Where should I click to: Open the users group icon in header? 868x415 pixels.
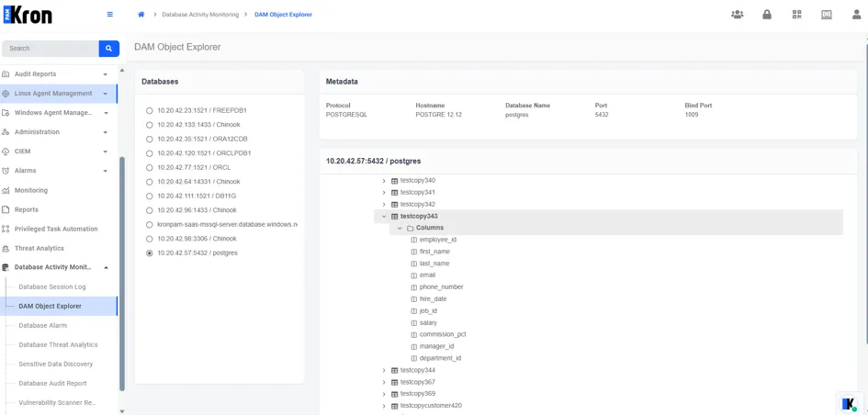click(737, 15)
